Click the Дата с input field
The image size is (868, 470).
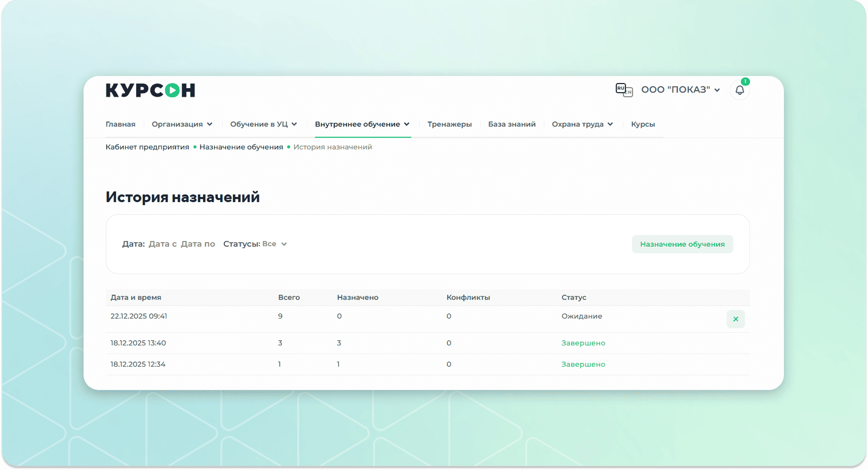[163, 244]
